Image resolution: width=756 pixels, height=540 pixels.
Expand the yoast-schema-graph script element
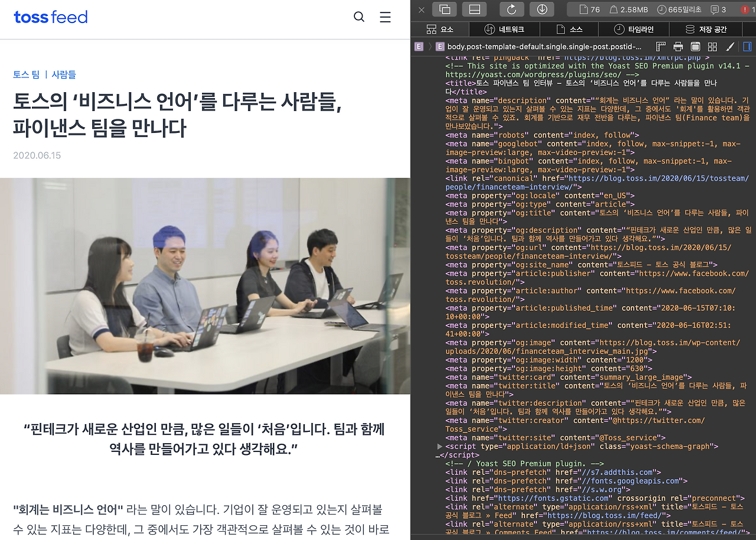click(440, 446)
